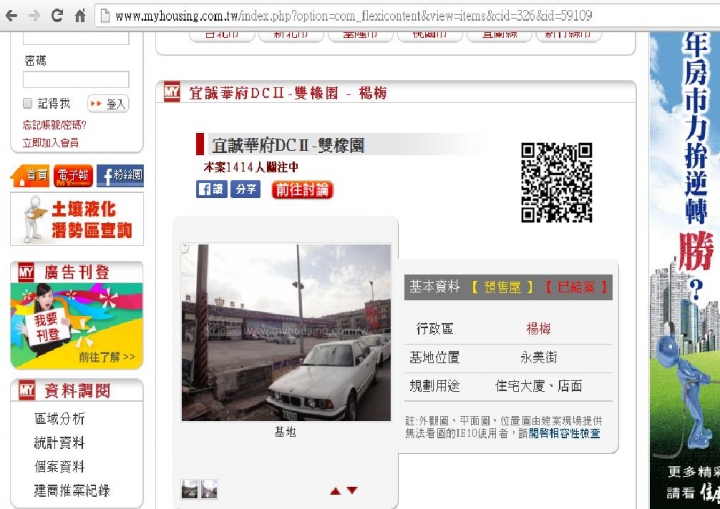This screenshot has height=509, width=720.
Task: Open 區域分析 under 資料調閱
Action: pos(59,419)
